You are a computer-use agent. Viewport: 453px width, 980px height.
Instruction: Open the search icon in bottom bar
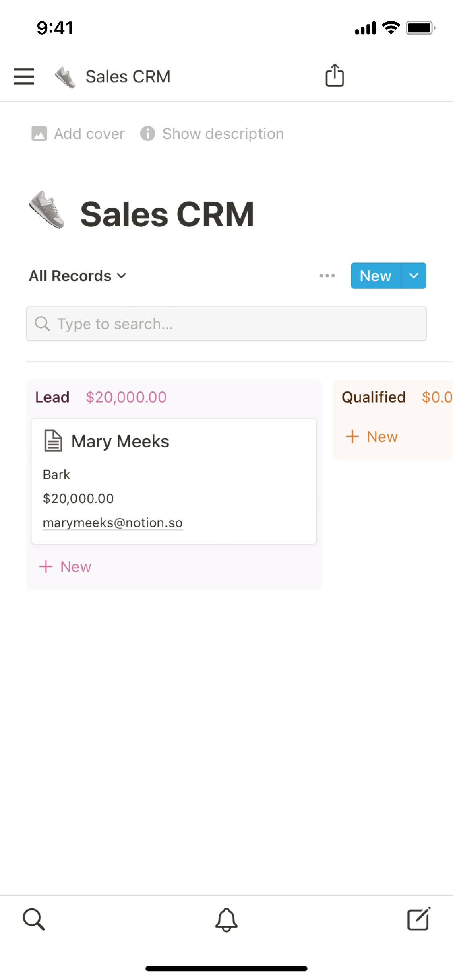[33, 919]
